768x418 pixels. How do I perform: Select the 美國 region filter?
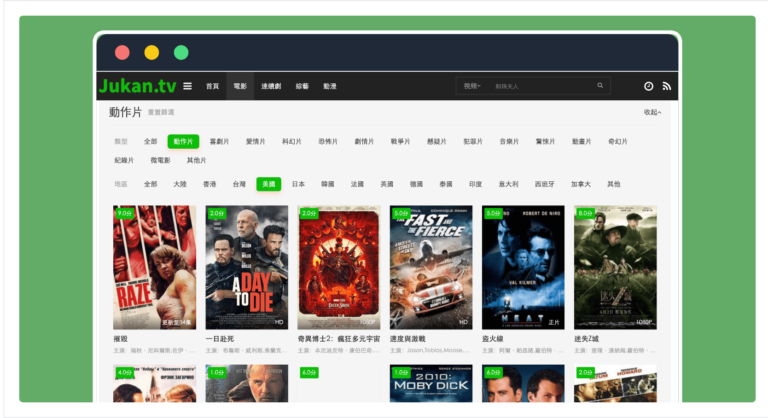[x=269, y=184]
